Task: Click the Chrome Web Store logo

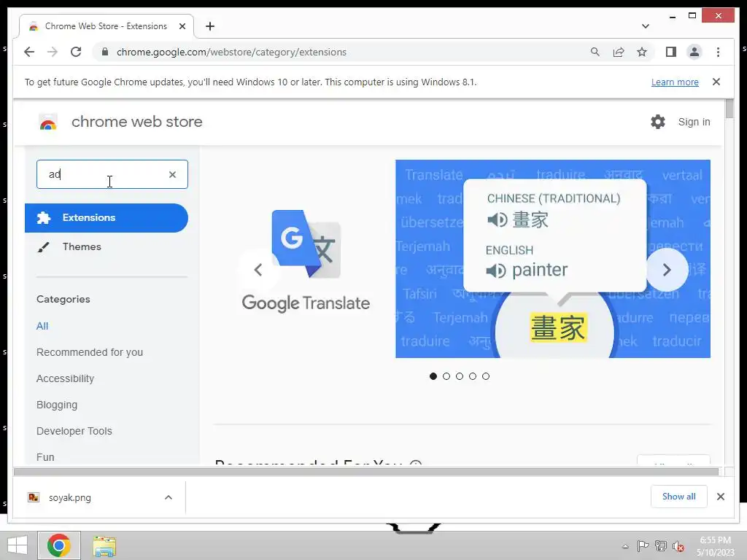Action: click(47, 122)
